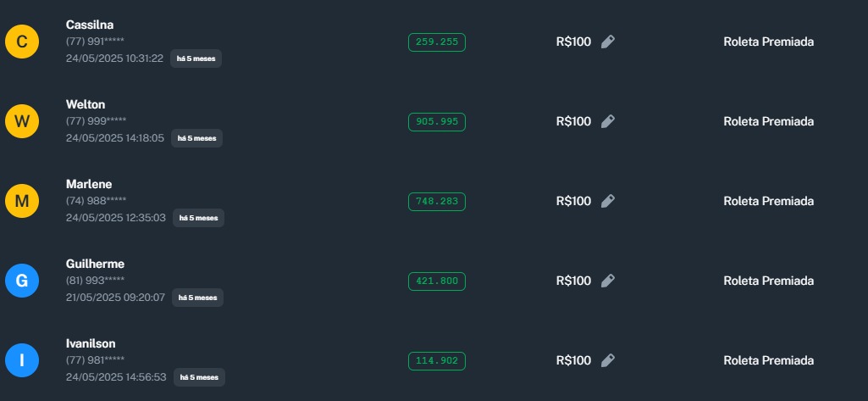Click "há 5 meses" tag beside Welton's date
The height and width of the screenshot is (401, 868).
pos(196,138)
